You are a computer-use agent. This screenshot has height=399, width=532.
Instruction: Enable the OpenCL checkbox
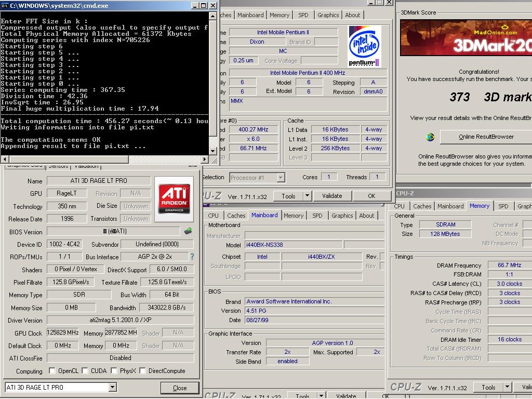(52, 370)
